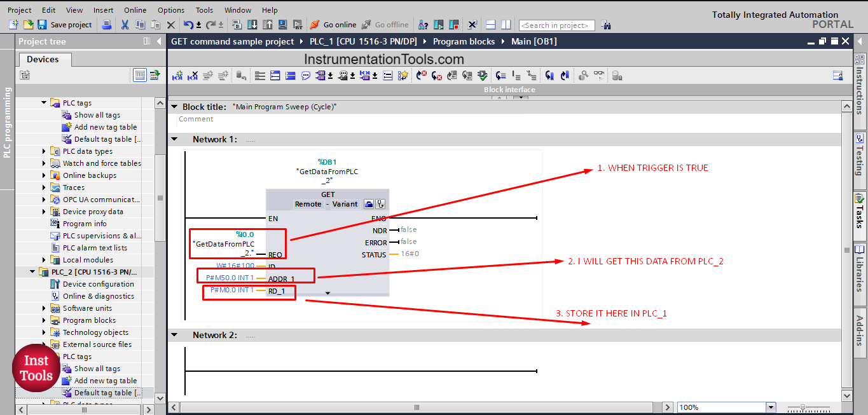The image size is (868, 415).
Task: Click the Compile icon in main toolbar
Action: tap(237, 25)
